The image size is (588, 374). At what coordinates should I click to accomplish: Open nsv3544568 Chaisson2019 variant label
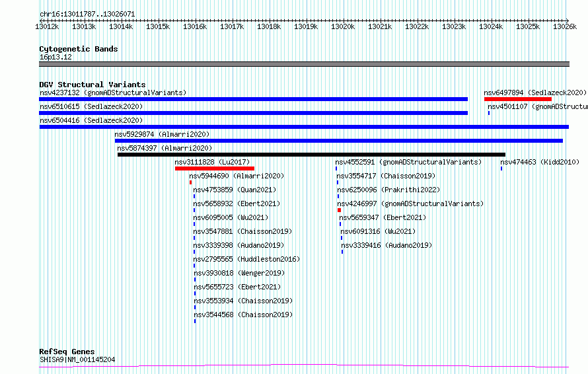243,315
